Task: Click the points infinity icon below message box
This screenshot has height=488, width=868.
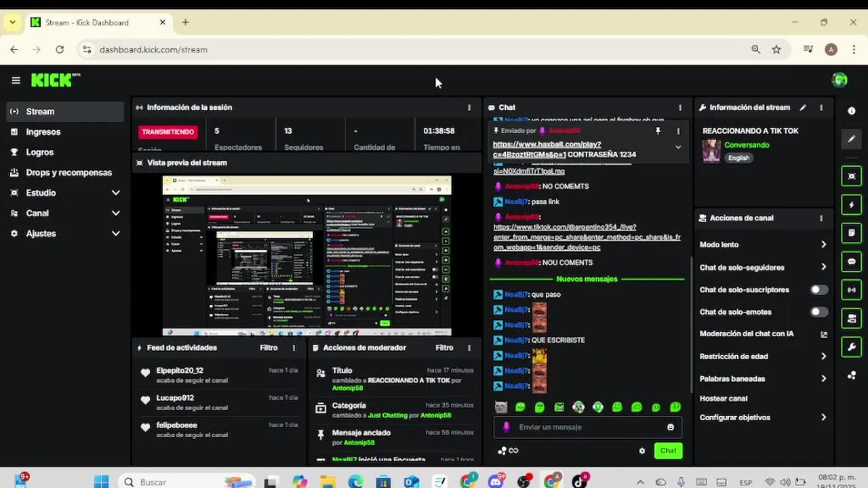Action: pos(508,451)
